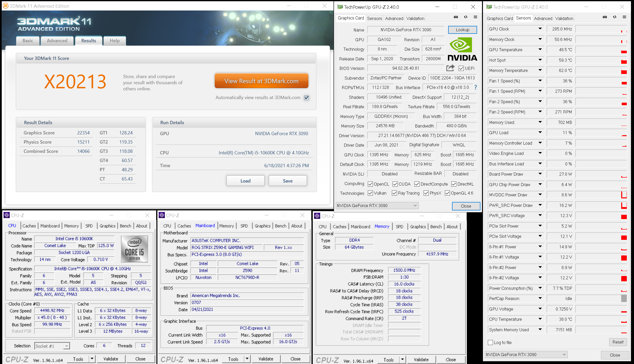634x364 pixels.
Task: Toggle the DirectCompute checkbox
Action: point(417,184)
